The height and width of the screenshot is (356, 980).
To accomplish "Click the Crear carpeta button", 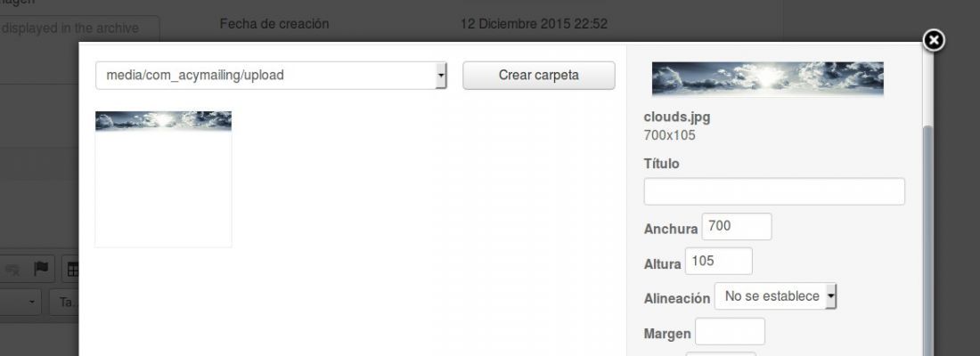I will [539, 76].
